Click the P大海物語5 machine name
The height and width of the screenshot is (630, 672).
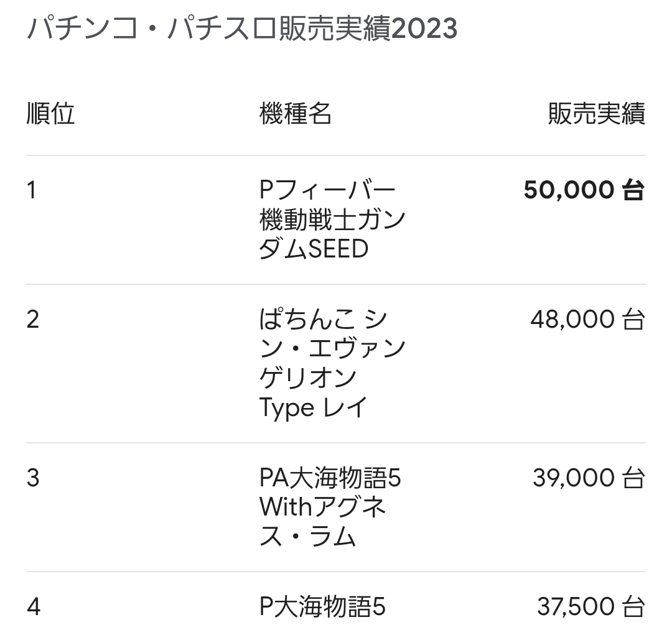[x=322, y=608]
